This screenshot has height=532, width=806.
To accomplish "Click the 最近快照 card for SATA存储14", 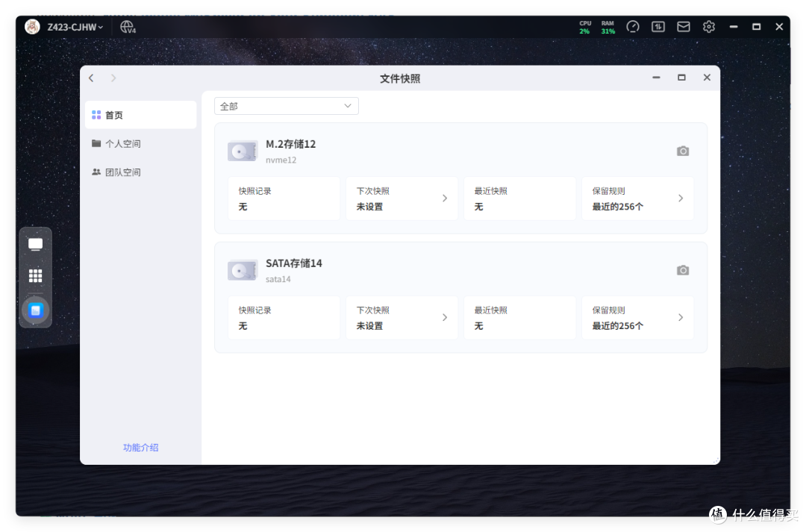I will [x=519, y=318].
